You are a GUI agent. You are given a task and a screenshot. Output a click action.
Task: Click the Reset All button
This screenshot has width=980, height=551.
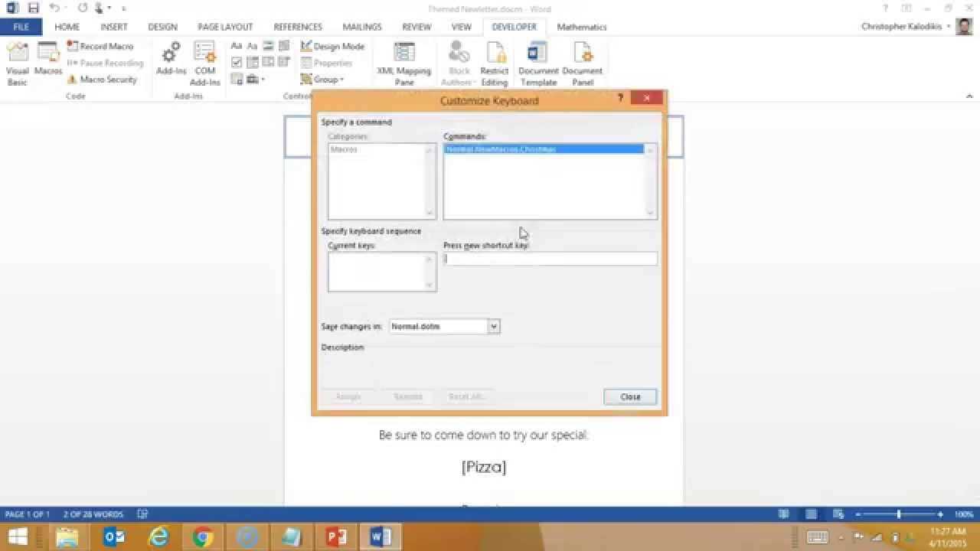[467, 396]
